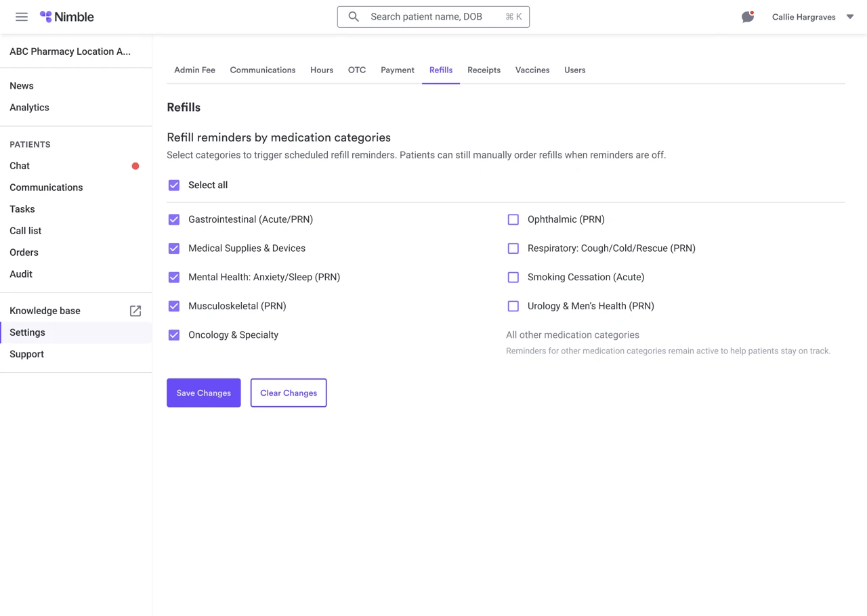
Task: Open the Users tab
Action: click(575, 70)
